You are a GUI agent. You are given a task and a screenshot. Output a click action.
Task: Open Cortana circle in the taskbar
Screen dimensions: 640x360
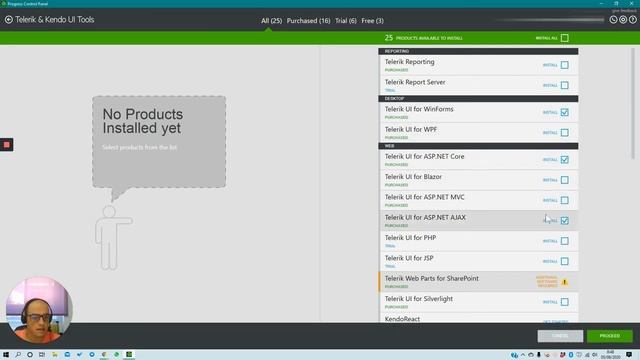point(30,355)
